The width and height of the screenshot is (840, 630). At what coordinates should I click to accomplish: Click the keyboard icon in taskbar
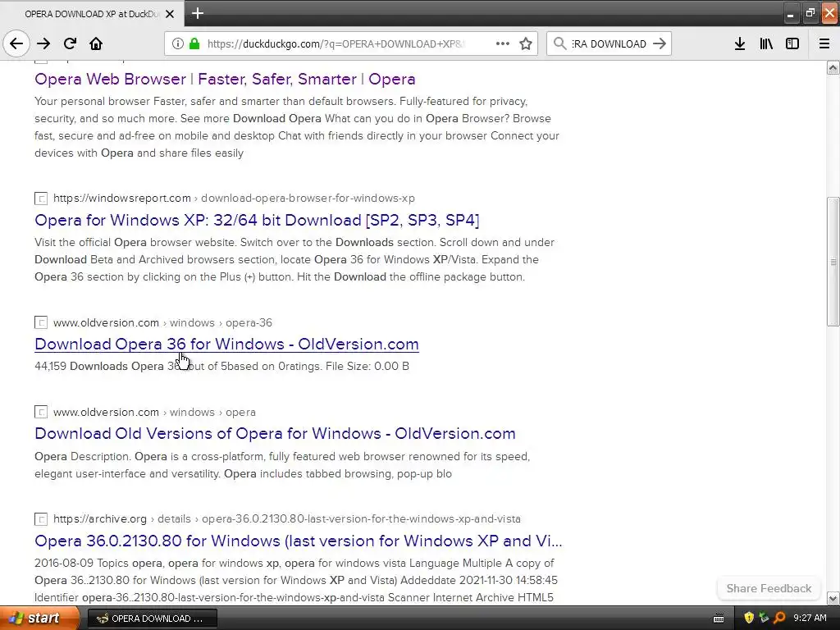pos(719,619)
